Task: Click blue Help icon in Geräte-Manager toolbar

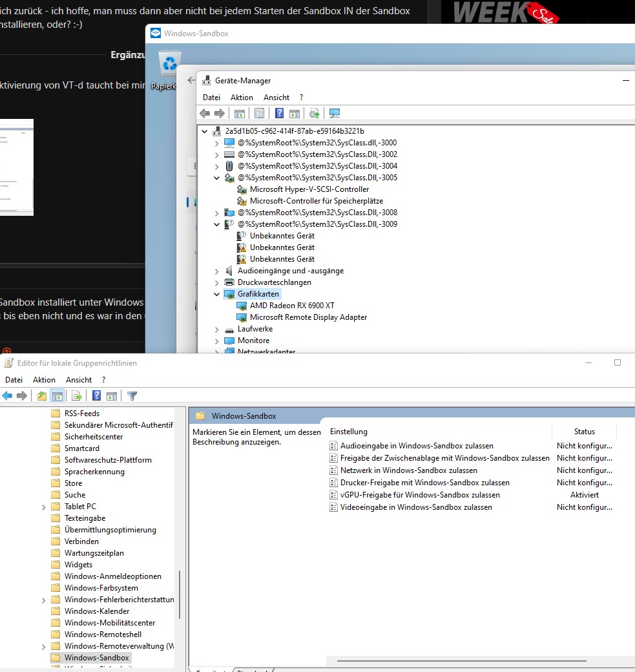Action: [279, 113]
